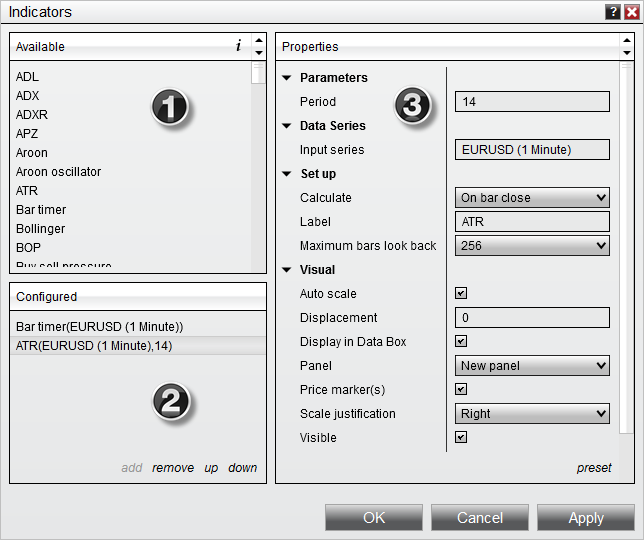Open the Panel dropdown
This screenshot has width=644, height=540.
click(x=532, y=366)
